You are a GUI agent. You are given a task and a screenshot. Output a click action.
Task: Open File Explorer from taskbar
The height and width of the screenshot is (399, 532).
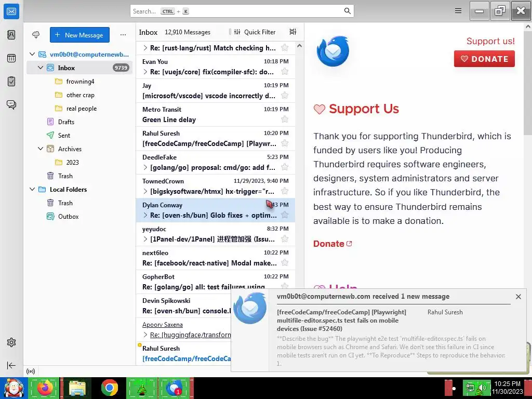[x=77, y=388]
